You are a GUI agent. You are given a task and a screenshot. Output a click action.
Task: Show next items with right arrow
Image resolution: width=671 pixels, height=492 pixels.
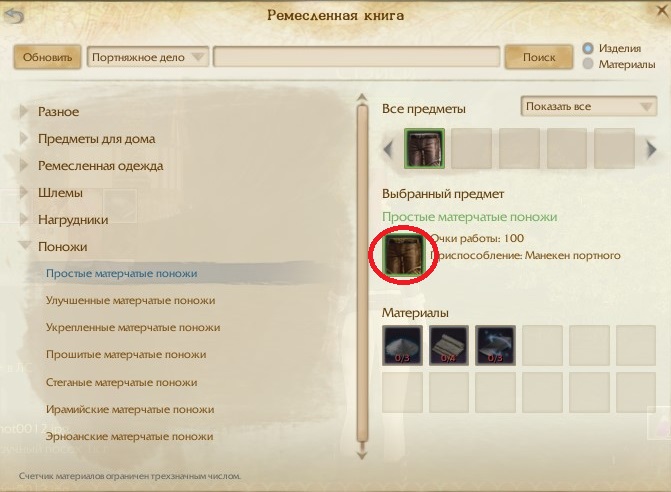(x=651, y=149)
